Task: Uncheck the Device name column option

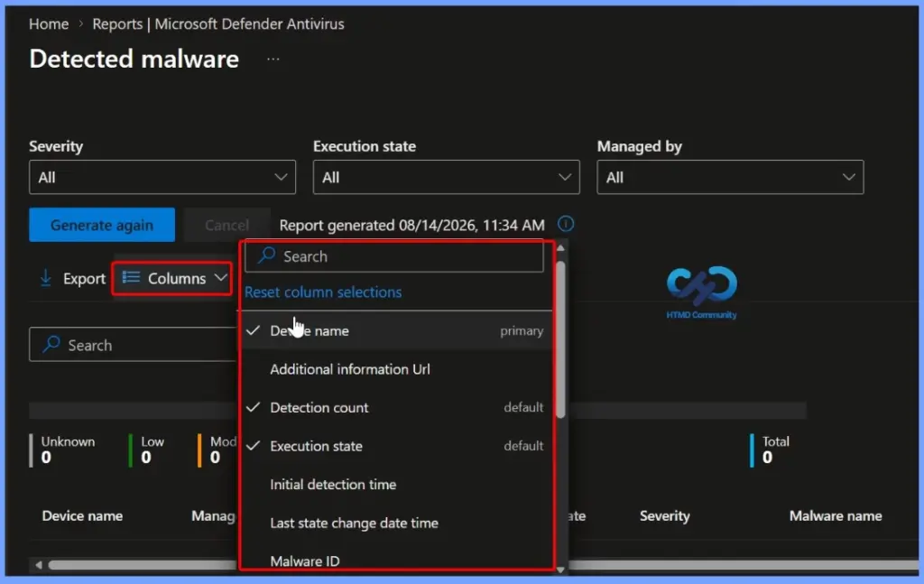Action: [x=395, y=330]
